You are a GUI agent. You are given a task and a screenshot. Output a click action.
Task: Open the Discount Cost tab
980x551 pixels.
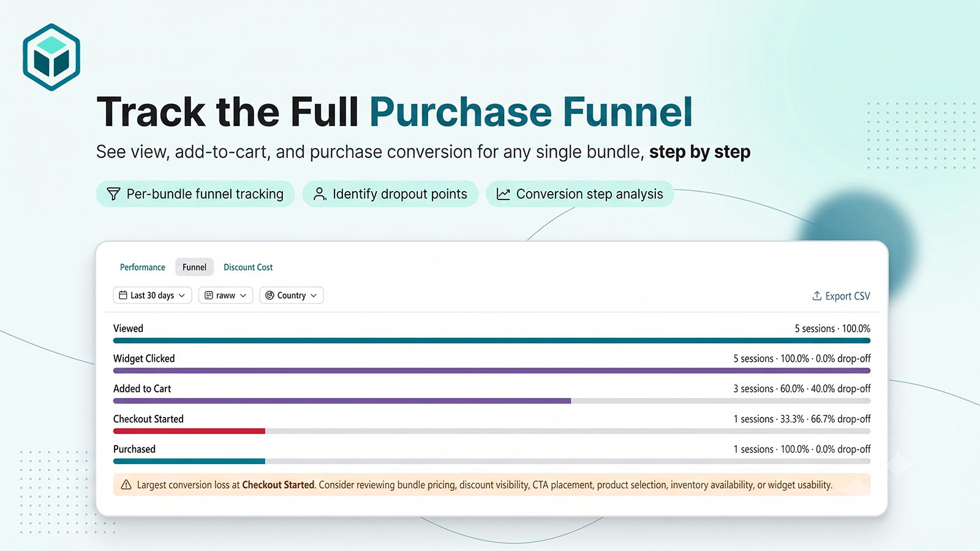tap(248, 267)
